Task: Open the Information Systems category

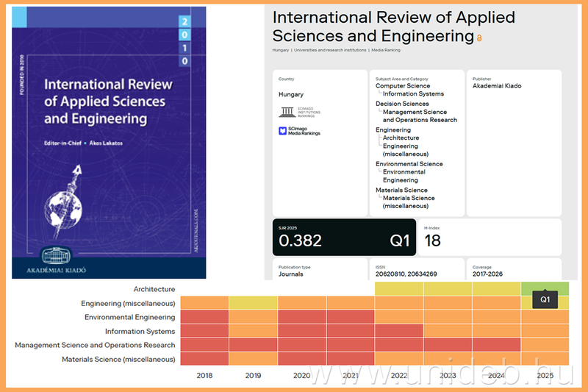Action: click(x=413, y=94)
